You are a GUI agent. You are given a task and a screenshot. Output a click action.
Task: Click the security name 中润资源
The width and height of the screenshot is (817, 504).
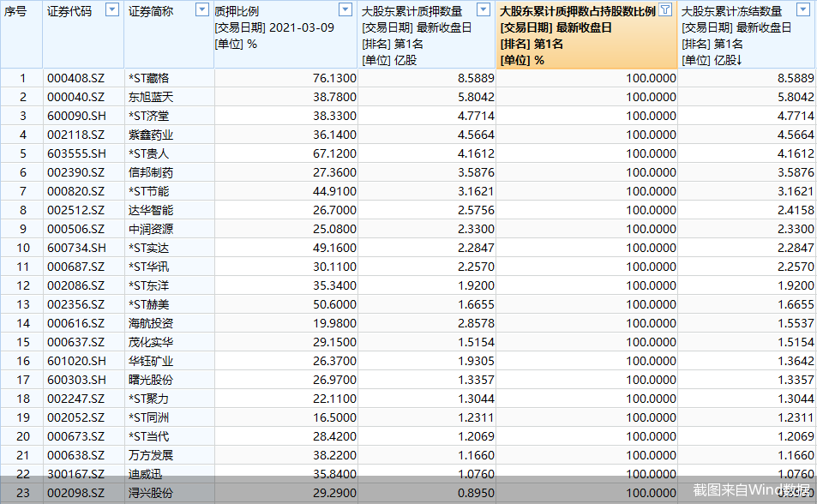[x=151, y=229]
